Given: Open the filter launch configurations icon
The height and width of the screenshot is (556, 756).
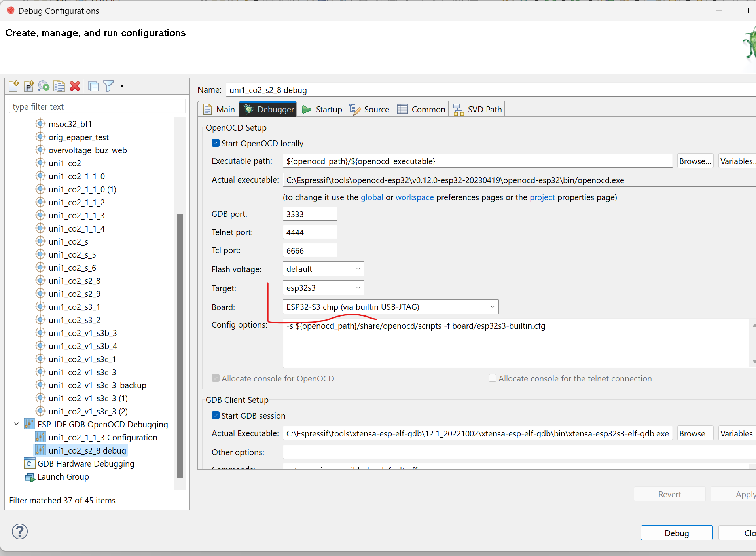Looking at the screenshot, I should pos(108,86).
